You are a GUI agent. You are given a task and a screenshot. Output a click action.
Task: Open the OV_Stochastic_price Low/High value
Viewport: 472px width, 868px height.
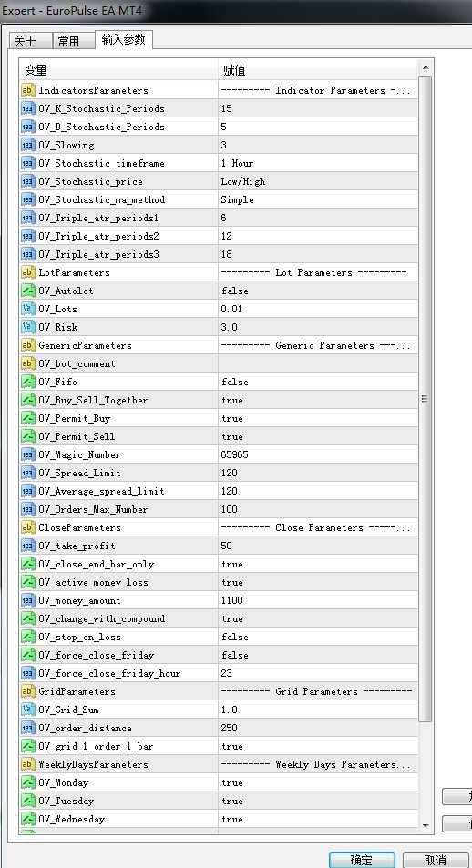tap(318, 181)
